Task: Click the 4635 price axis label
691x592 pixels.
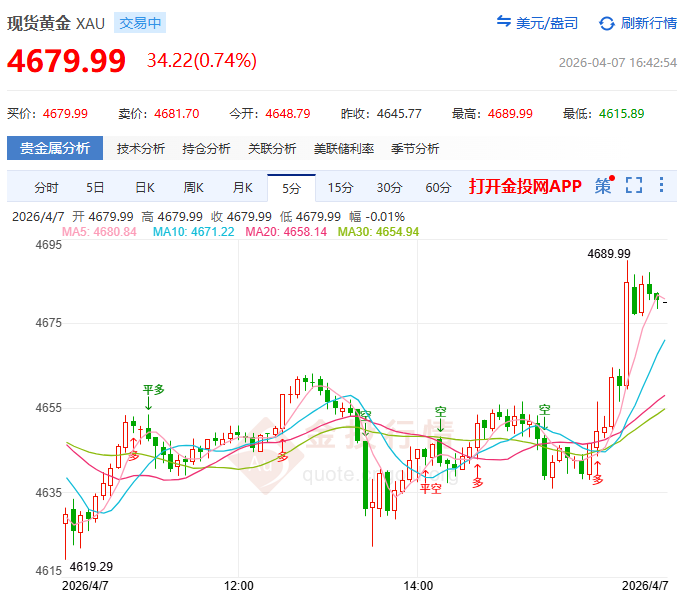Action: point(48,492)
